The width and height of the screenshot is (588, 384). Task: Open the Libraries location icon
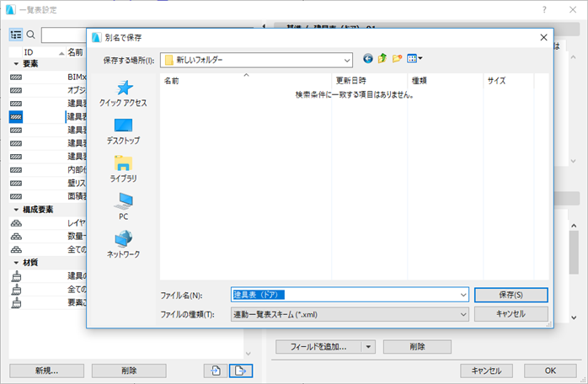[123, 163]
